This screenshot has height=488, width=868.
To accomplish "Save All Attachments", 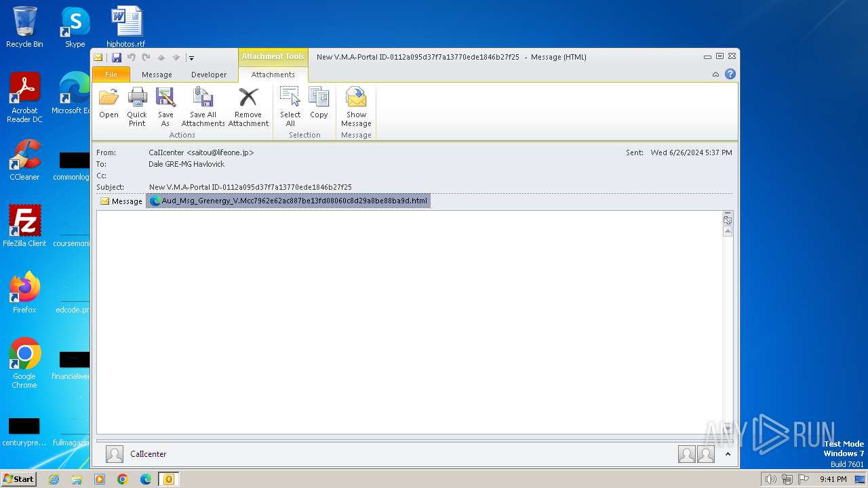I will 203,107.
